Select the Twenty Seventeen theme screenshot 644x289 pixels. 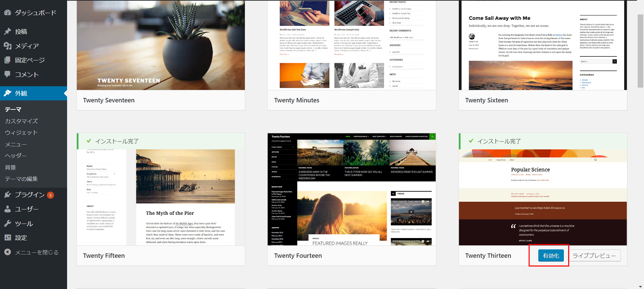point(161,45)
